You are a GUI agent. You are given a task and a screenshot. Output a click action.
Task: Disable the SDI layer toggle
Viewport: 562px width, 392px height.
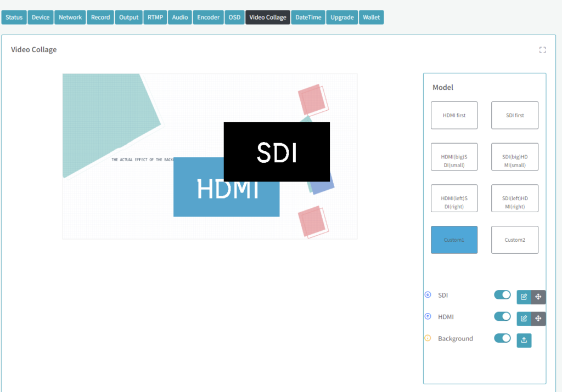click(502, 295)
